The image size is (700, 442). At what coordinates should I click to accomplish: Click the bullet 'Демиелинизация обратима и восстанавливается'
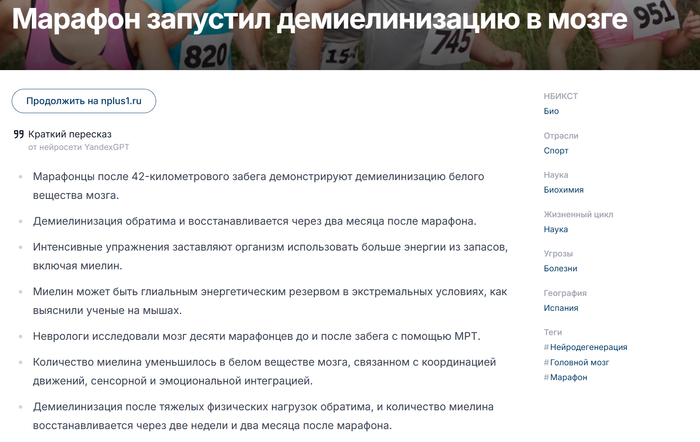pyautogui.click(x=254, y=221)
